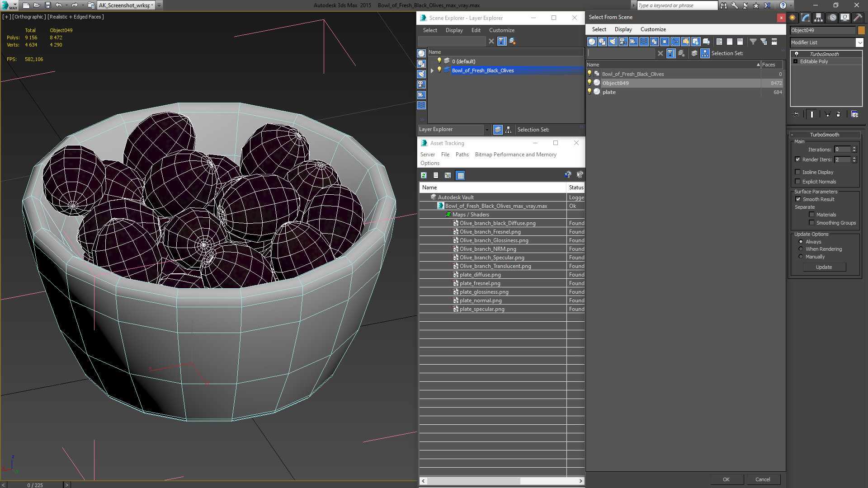The height and width of the screenshot is (488, 868).
Task: Toggle Display Lights filter in Select From Scene
Action: point(613,42)
